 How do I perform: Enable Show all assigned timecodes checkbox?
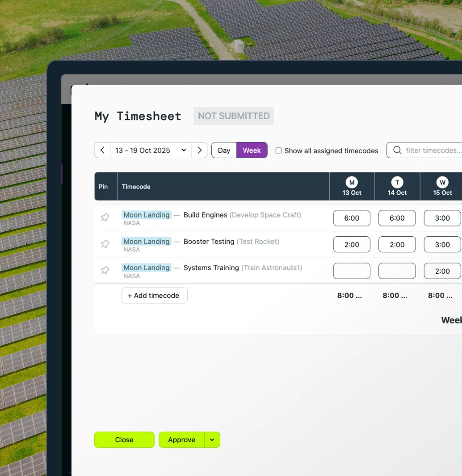pyautogui.click(x=279, y=151)
